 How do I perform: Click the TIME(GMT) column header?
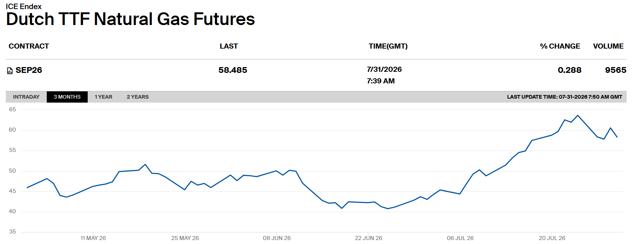coord(388,46)
